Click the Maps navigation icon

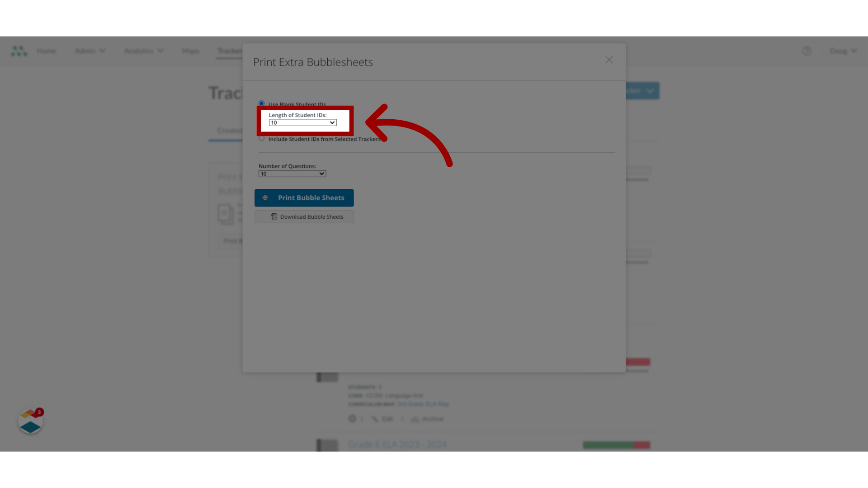coord(190,51)
